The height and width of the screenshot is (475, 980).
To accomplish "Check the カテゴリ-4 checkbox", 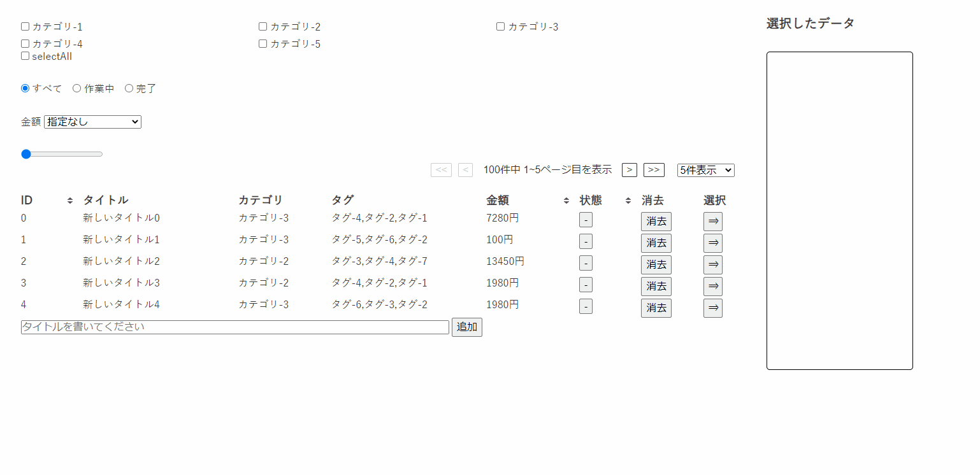I will tap(25, 44).
